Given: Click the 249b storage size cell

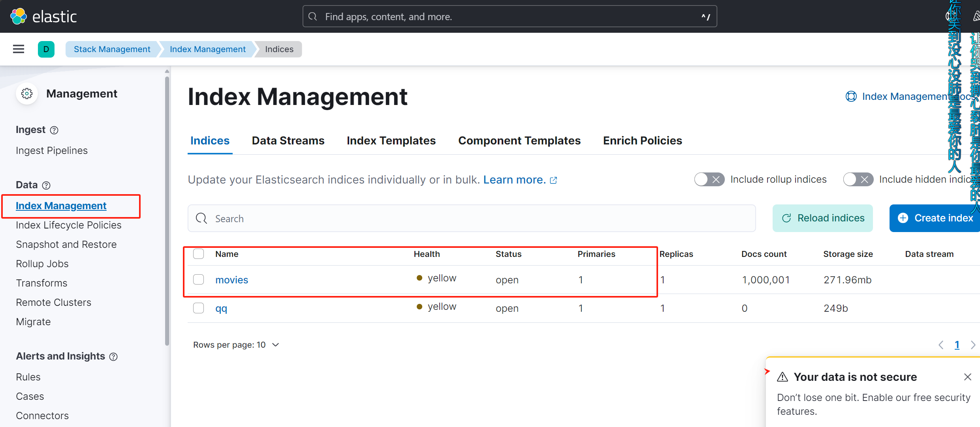Looking at the screenshot, I should tap(836, 308).
